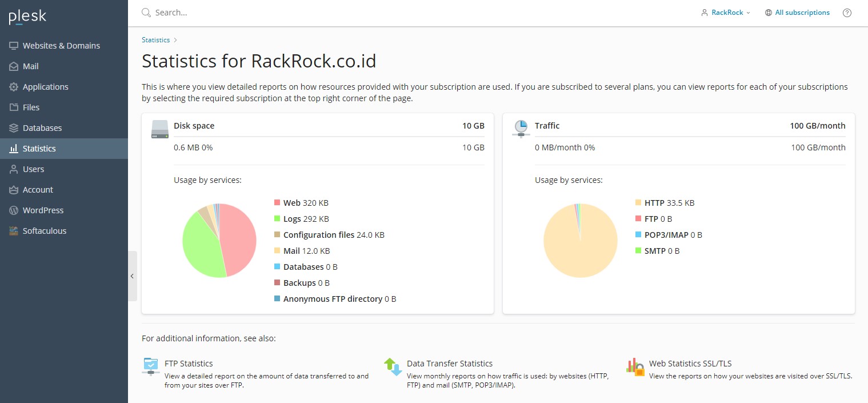Go to Applications in the sidebar
Viewport: 868px width, 403px height.
(x=64, y=87)
